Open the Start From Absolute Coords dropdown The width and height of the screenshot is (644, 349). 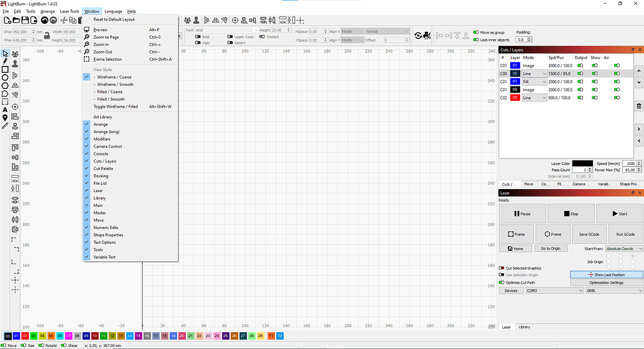[624, 248]
